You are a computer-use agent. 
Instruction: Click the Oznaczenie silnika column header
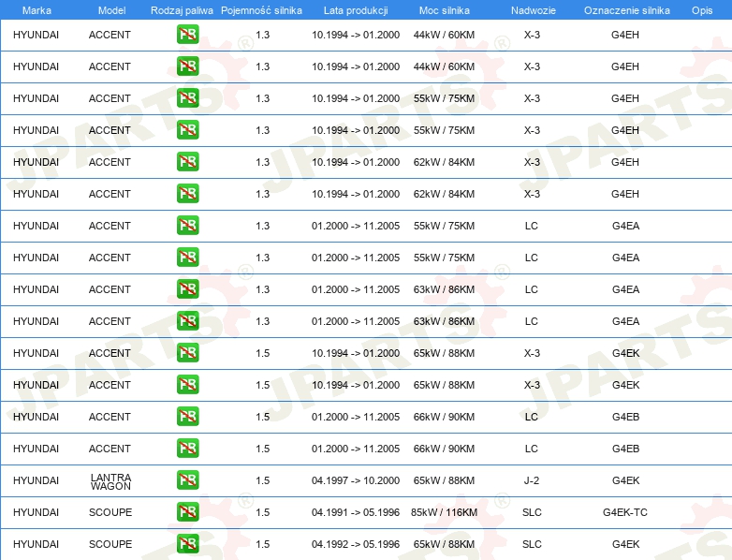tap(626, 10)
